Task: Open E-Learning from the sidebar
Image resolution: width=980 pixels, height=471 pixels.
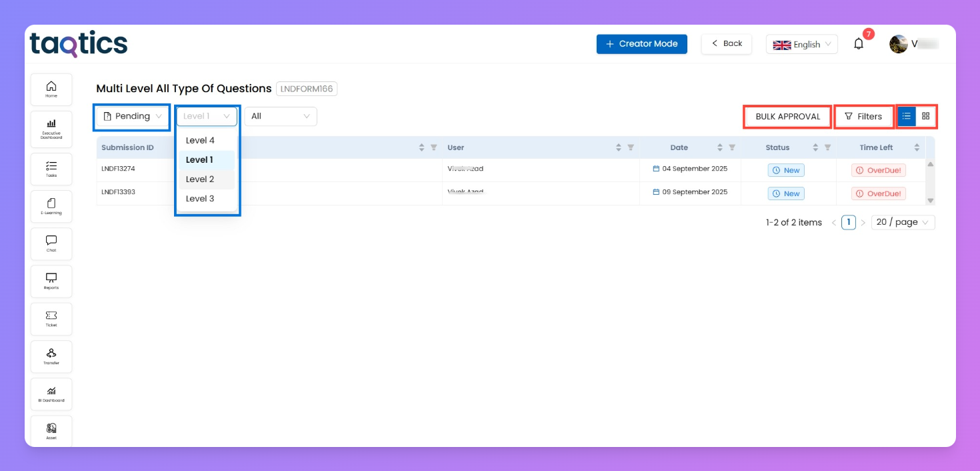Action: click(x=51, y=206)
